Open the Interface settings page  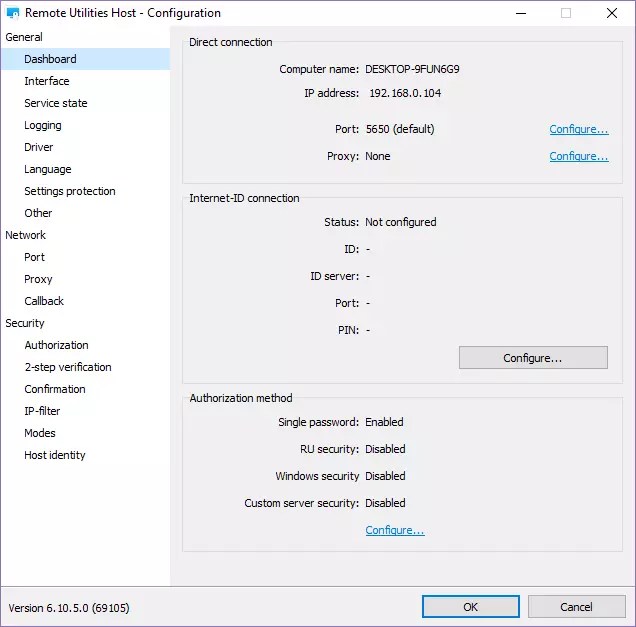47,81
